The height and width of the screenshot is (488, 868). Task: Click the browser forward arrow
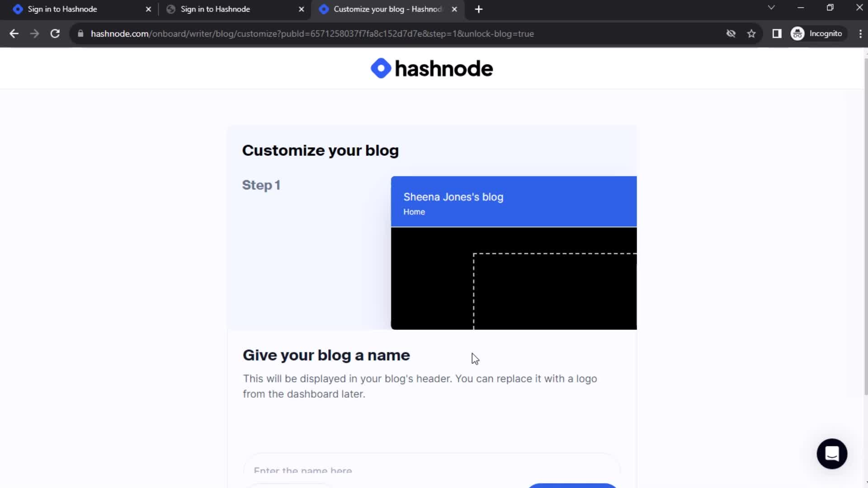pos(34,33)
